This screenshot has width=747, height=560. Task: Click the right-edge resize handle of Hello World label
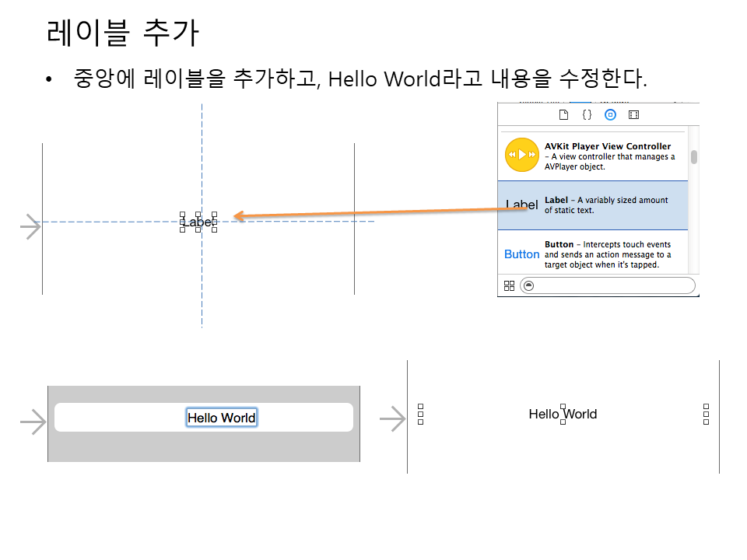coord(706,415)
